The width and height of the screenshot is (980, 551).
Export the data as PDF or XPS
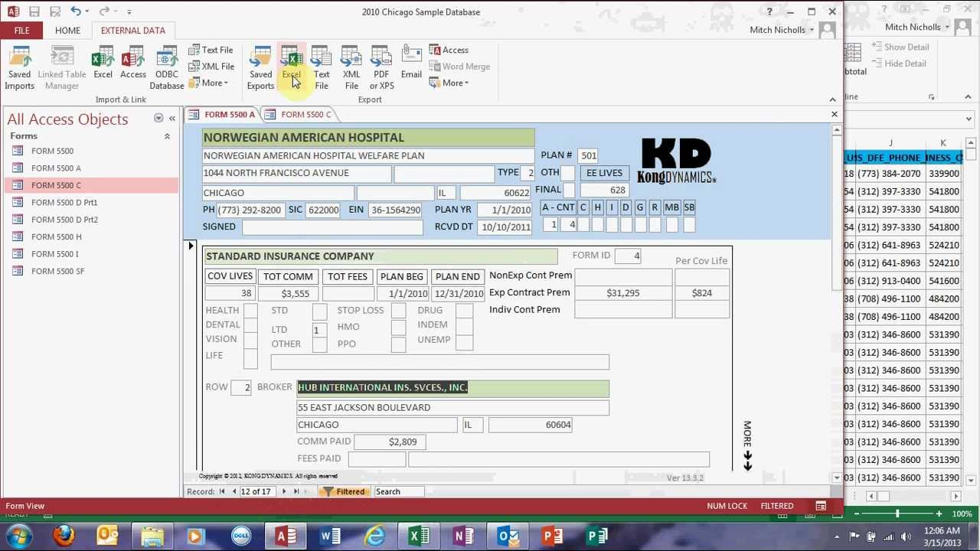[381, 67]
